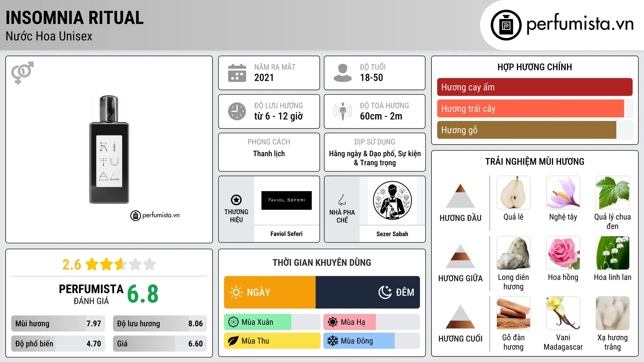Click the INSOMNIA RITUAL title
644x362 pixels.
(x=75, y=18)
